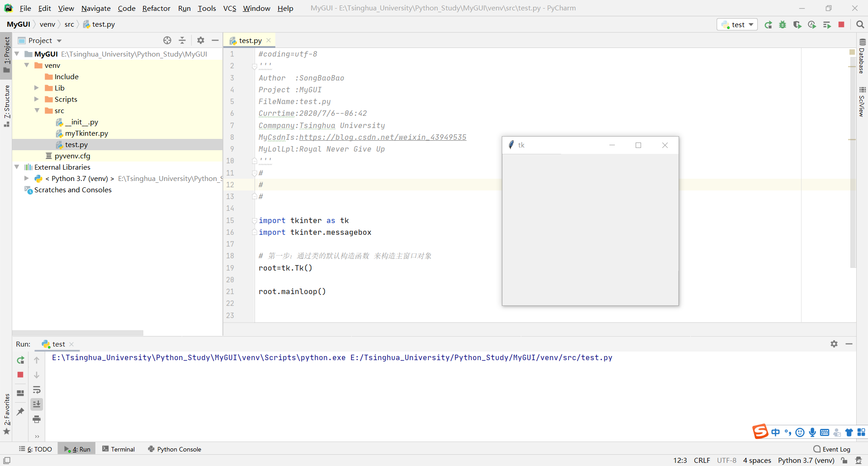Select the src breadcrumb at the top

(x=69, y=24)
